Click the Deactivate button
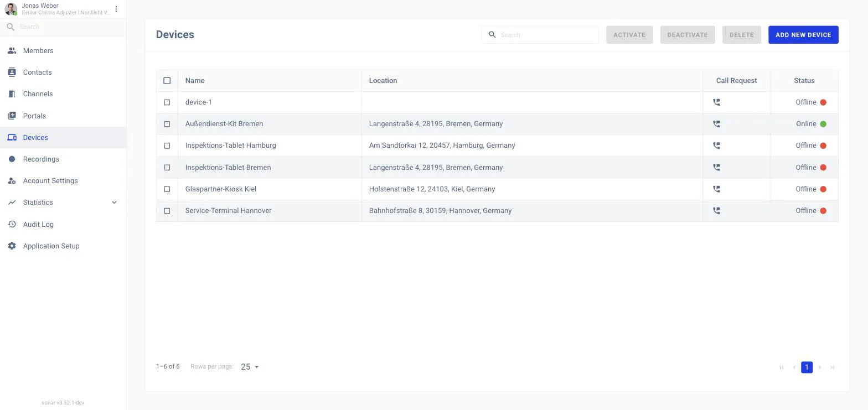Image resolution: width=868 pixels, height=410 pixels. click(688, 35)
